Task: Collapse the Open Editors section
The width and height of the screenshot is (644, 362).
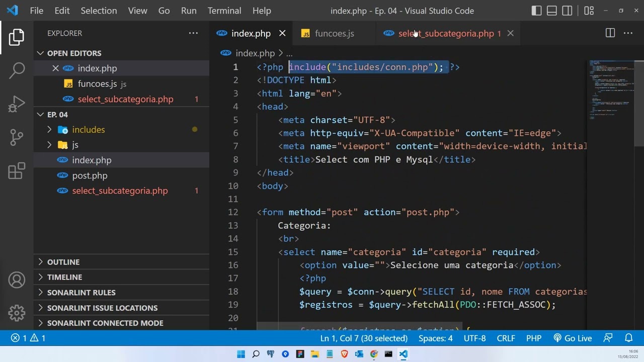Action: (x=121, y=53)
